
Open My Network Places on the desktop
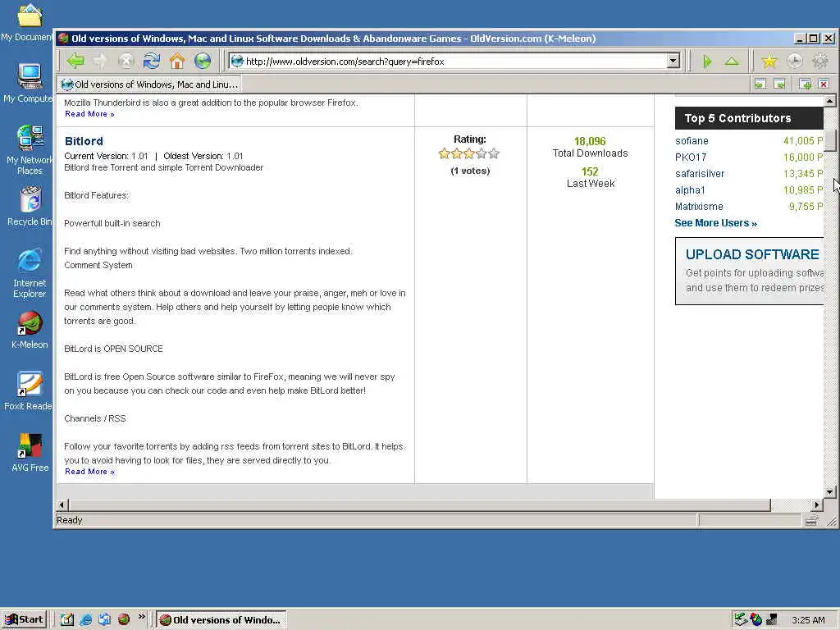coord(30,149)
